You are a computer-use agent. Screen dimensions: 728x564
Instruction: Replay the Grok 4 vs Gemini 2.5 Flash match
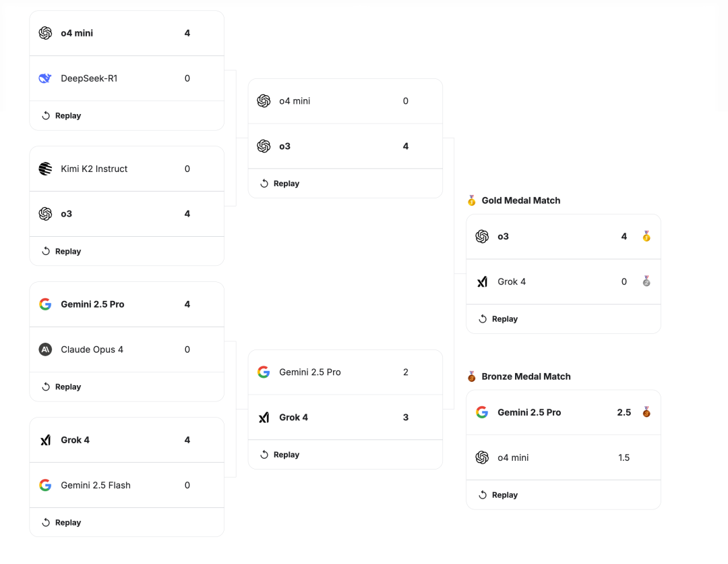coord(61,523)
